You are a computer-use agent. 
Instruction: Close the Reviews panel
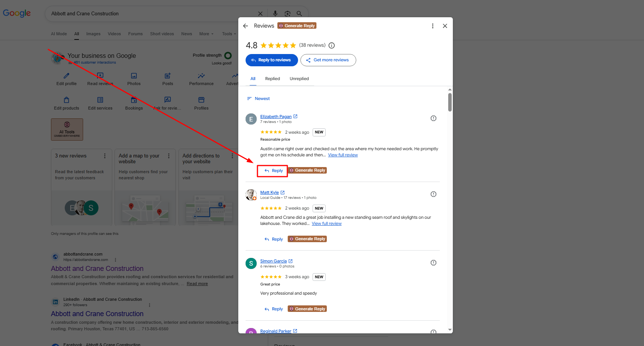point(445,26)
